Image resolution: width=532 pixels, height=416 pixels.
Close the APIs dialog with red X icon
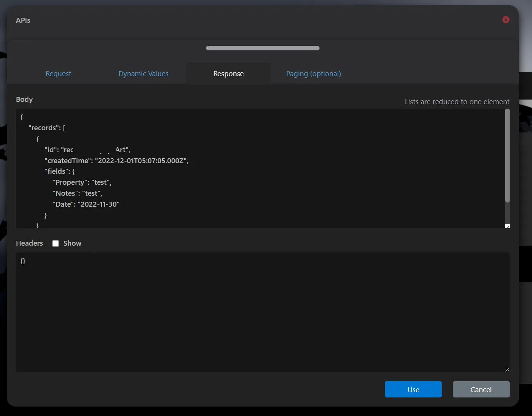pyautogui.click(x=506, y=20)
